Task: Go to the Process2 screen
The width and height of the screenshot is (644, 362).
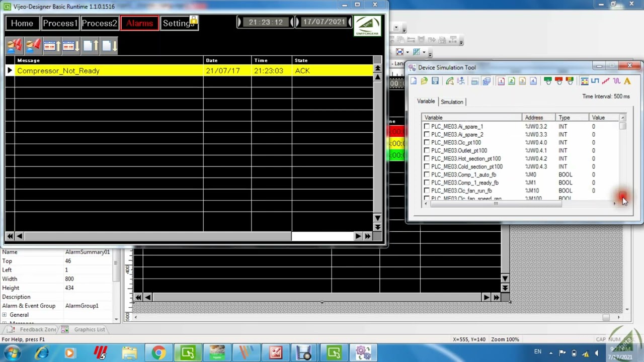Action: coord(99,23)
